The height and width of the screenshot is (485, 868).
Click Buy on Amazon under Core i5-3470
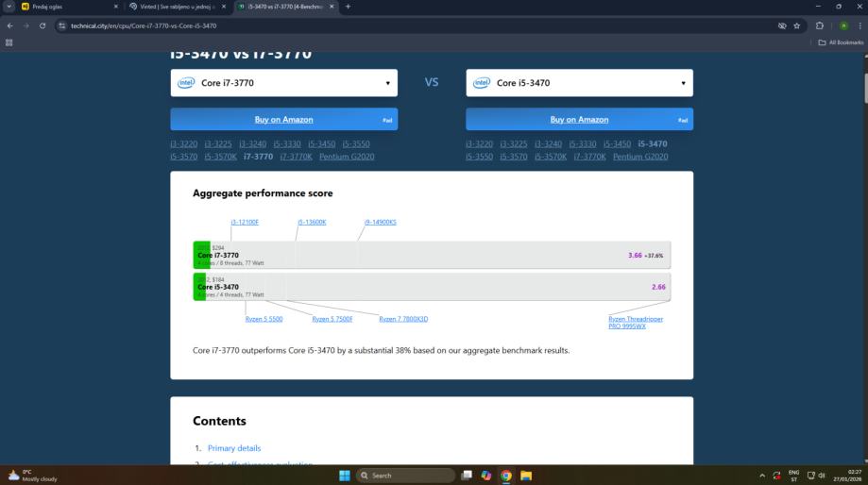(x=580, y=120)
